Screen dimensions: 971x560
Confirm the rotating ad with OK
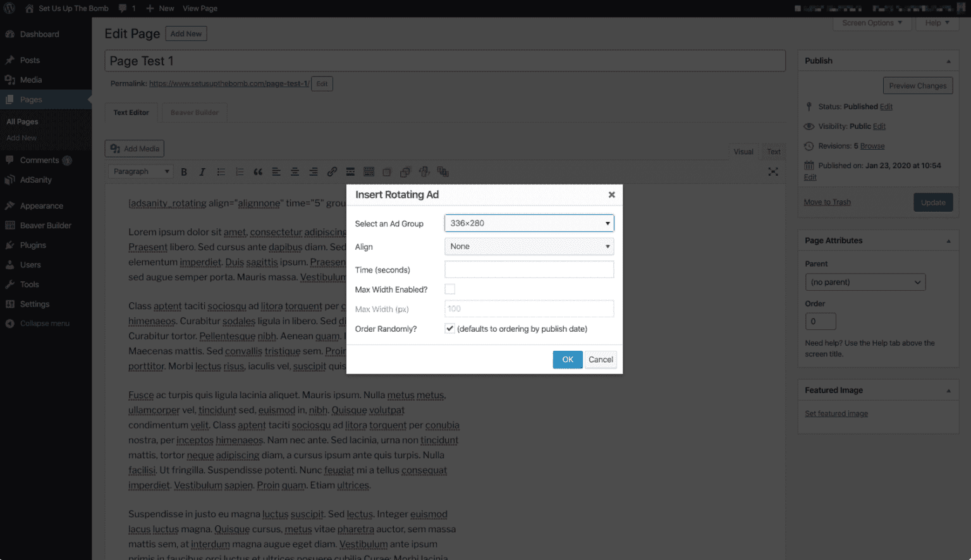tap(567, 359)
